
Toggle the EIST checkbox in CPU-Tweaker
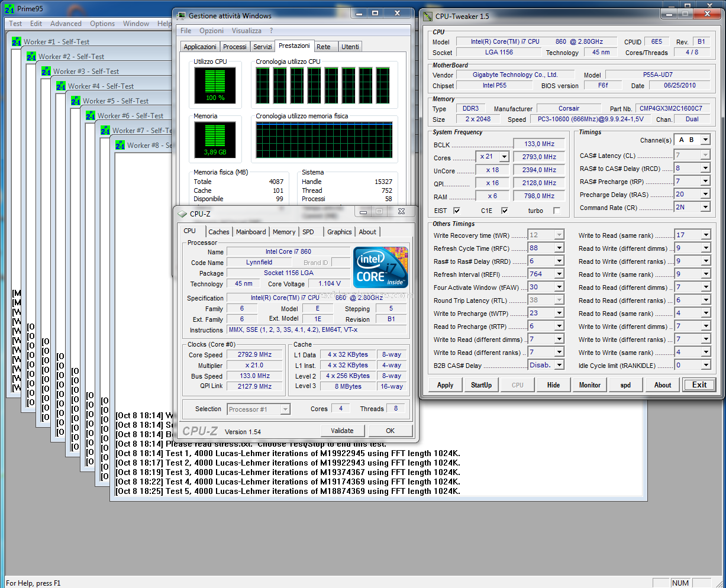(456, 211)
